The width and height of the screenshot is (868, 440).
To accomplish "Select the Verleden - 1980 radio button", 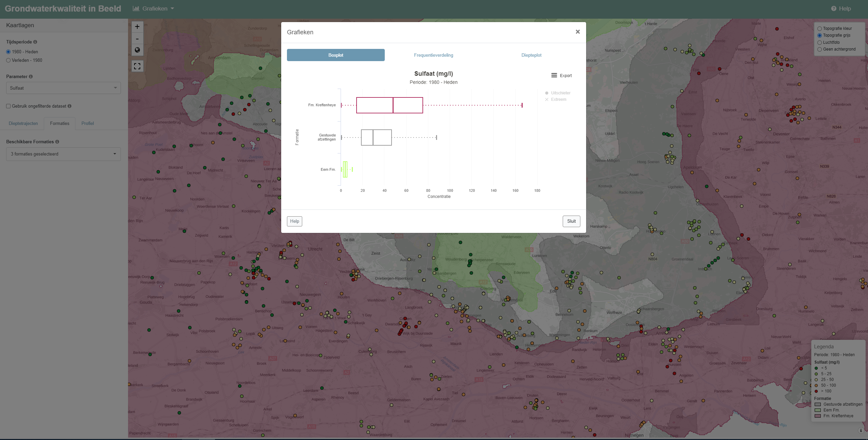I will [x=8, y=60].
